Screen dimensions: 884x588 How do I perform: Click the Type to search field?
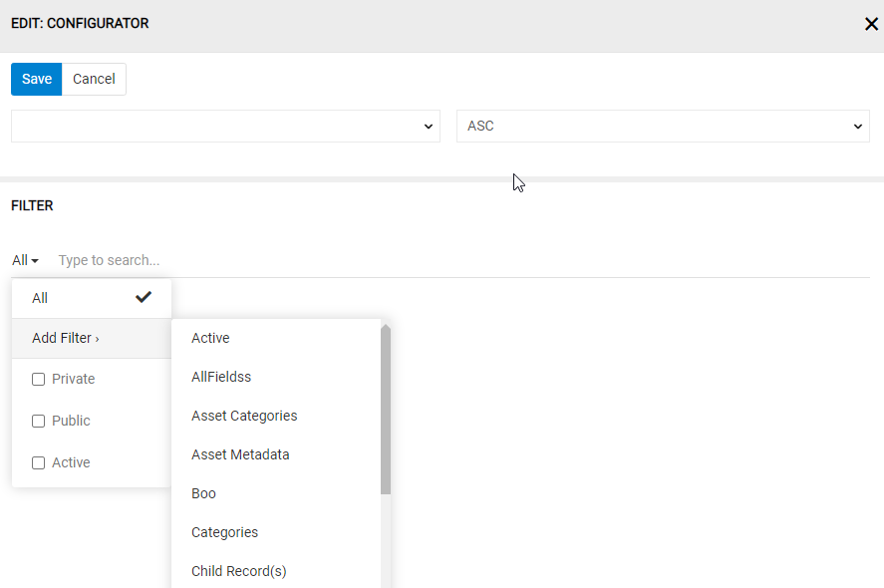coord(458,260)
